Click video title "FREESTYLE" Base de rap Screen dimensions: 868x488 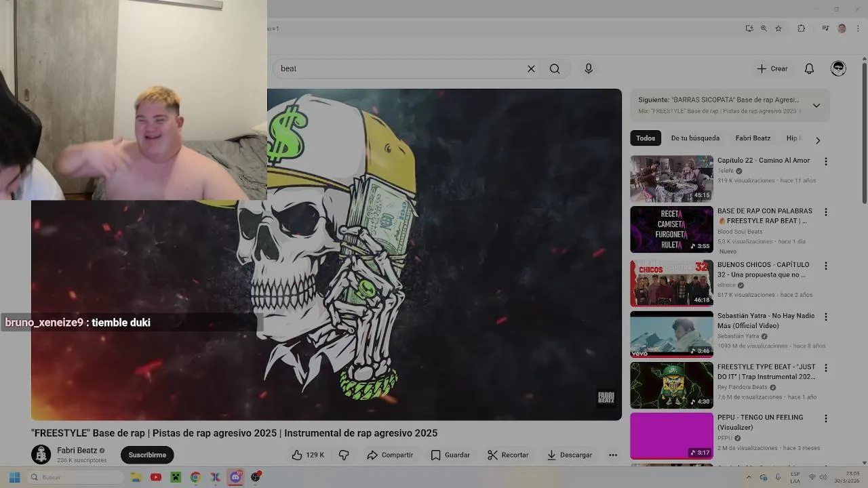pos(234,433)
